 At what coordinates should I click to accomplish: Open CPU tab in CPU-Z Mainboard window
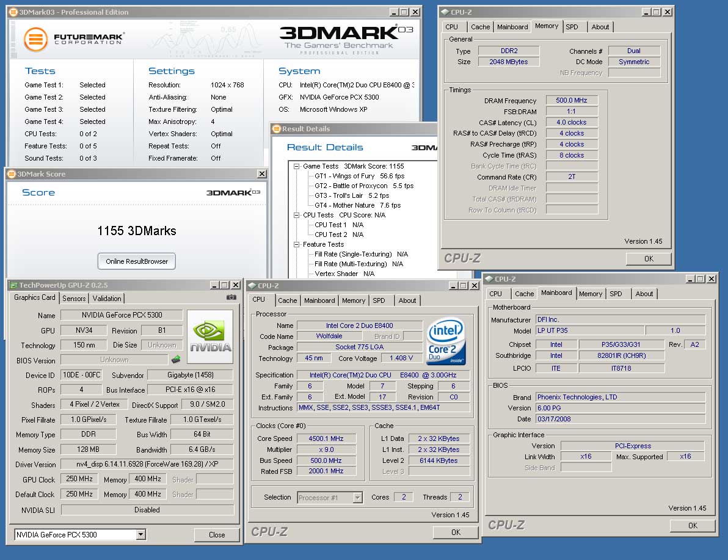[495, 294]
